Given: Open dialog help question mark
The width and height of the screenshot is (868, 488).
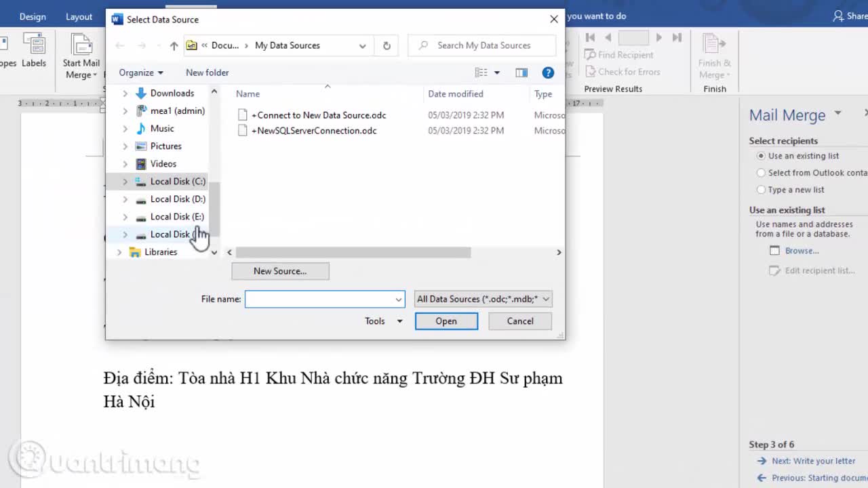Looking at the screenshot, I should coord(548,73).
